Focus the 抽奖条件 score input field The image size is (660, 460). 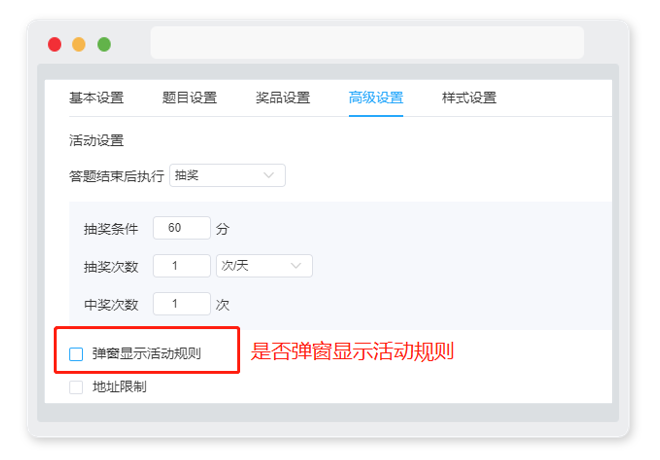coord(182,228)
